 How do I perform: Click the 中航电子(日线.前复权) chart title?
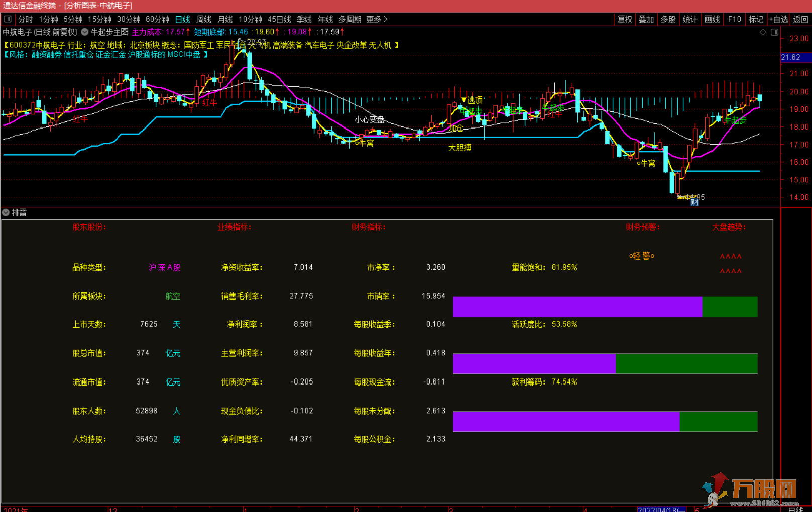click(x=40, y=32)
